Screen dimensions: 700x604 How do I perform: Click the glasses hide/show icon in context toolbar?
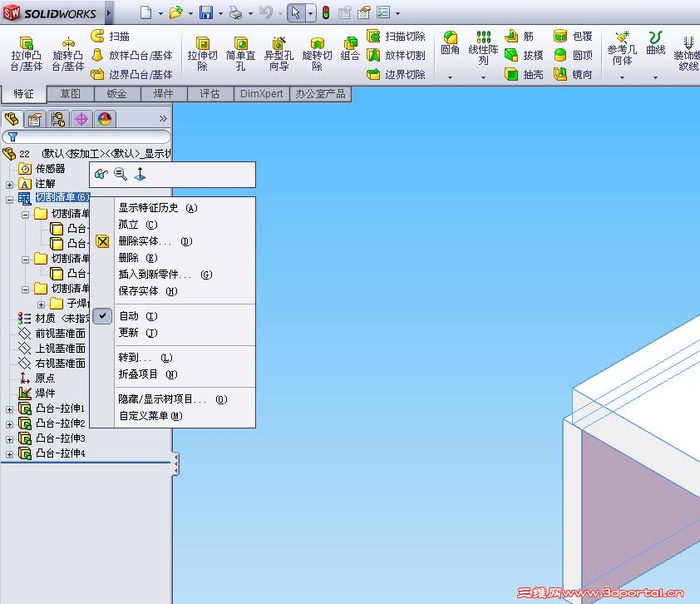coord(101,174)
